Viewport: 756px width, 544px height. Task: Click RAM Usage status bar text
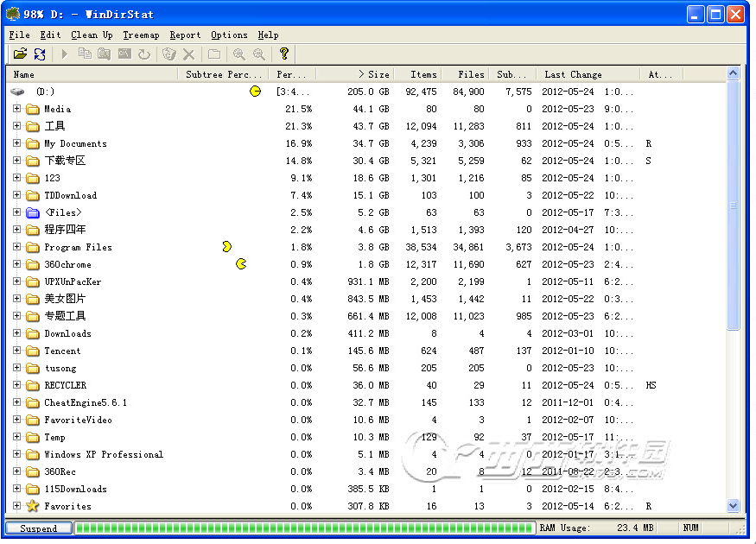click(x=564, y=528)
